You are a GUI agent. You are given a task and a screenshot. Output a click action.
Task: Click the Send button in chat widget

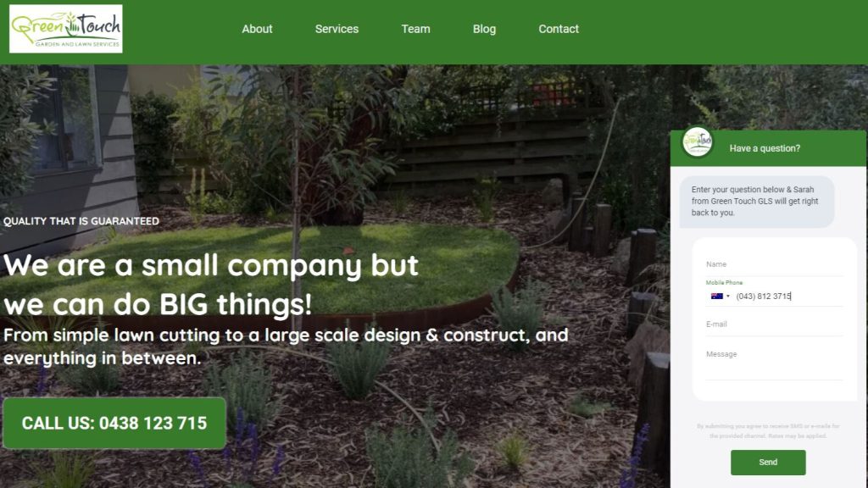point(768,462)
